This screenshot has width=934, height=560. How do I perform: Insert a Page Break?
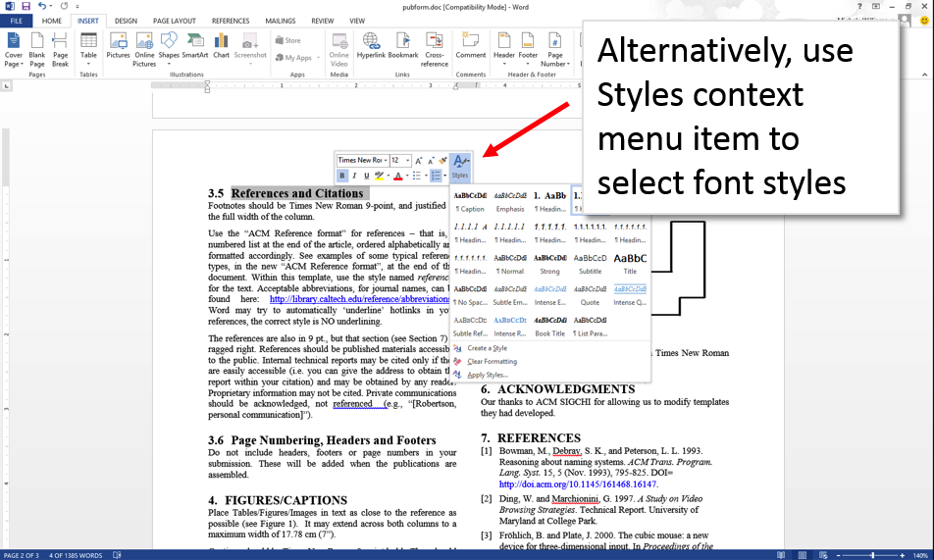point(60,50)
